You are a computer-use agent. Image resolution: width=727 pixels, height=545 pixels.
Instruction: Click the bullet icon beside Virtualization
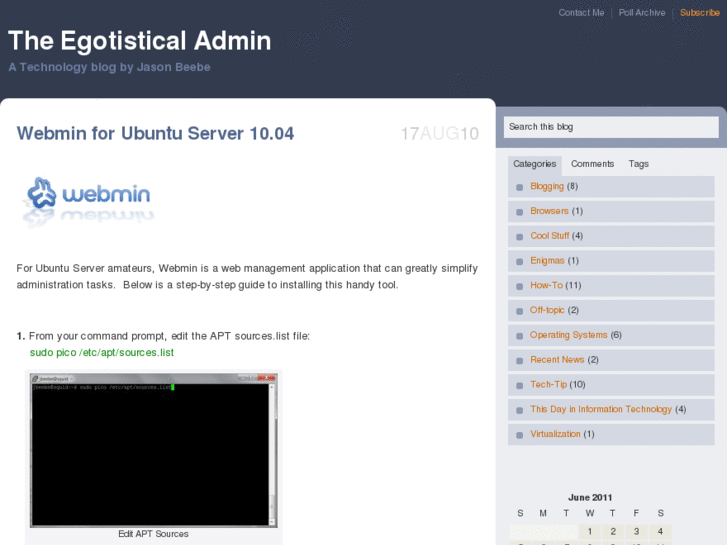click(x=519, y=435)
